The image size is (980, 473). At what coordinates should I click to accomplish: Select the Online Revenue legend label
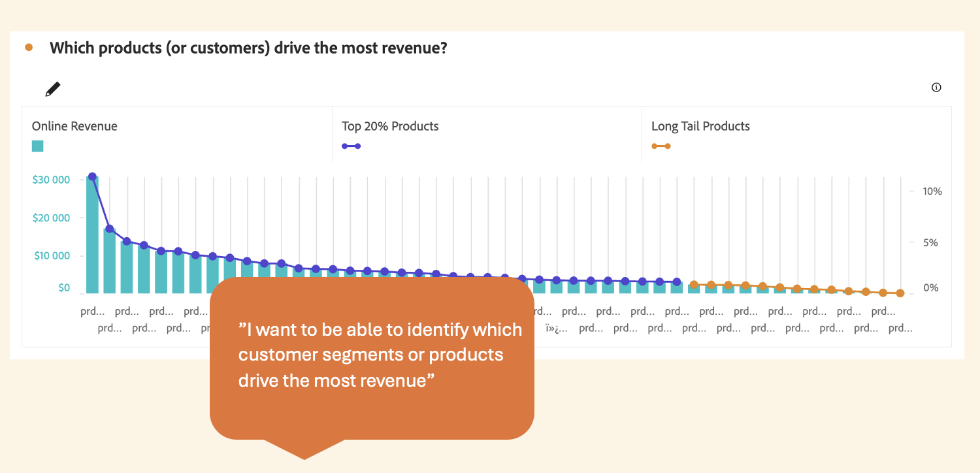(x=74, y=126)
